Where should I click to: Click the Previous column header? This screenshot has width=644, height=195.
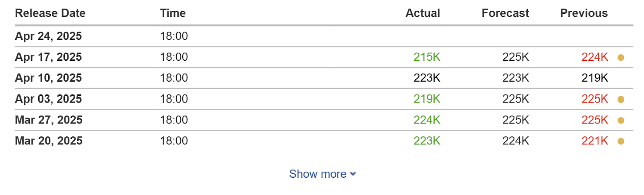pyautogui.click(x=584, y=13)
